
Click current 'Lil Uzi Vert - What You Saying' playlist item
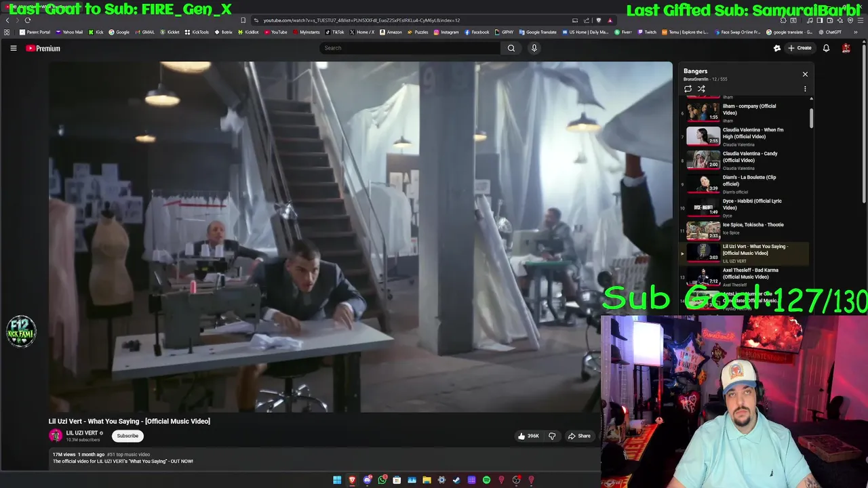coord(745,253)
